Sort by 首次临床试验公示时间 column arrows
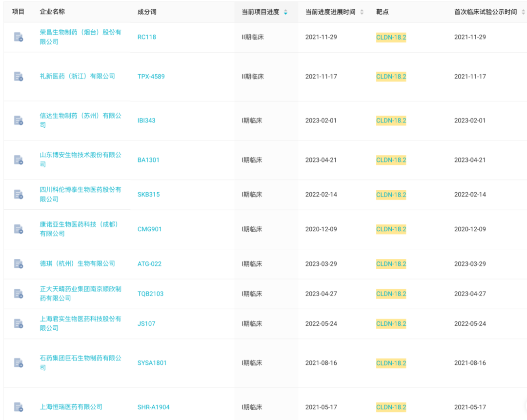Screen dimensions: 527x420 pyautogui.click(x=523, y=12)
